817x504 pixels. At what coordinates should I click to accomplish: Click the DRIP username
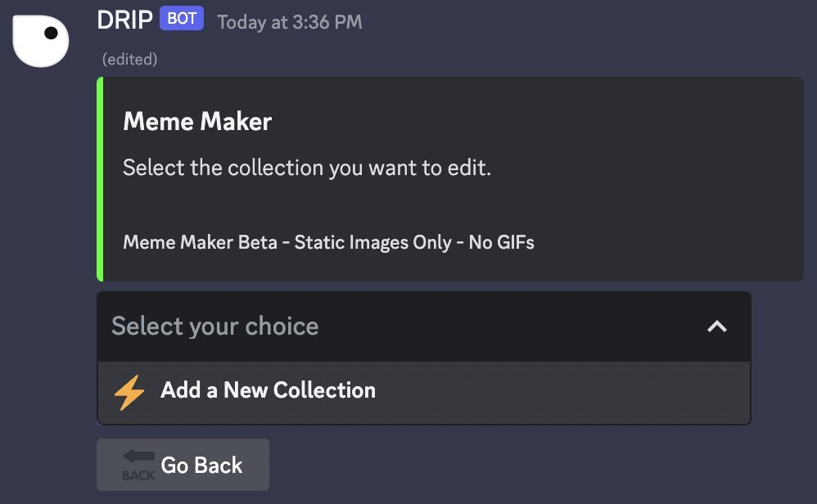[124, 20]
